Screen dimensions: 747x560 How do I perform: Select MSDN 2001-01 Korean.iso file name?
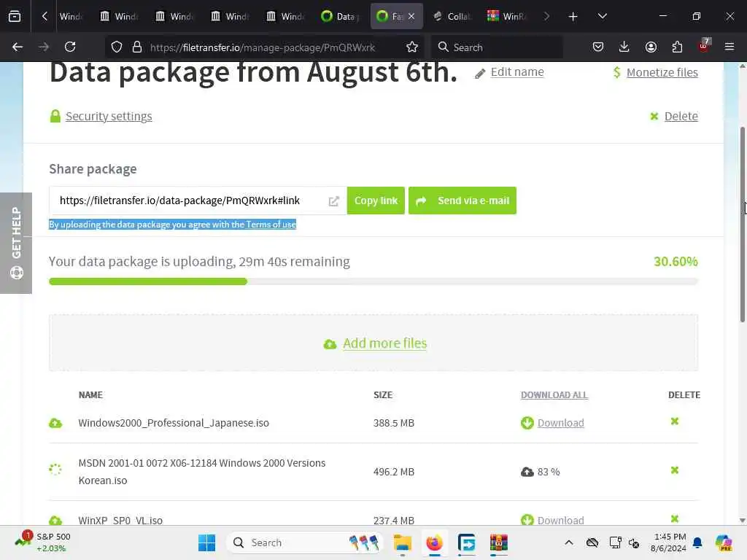202,472
